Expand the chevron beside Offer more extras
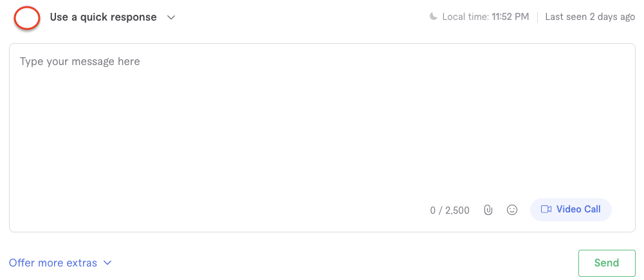The height and width of the screenshot is (280, 644). (x=107, y=263)
